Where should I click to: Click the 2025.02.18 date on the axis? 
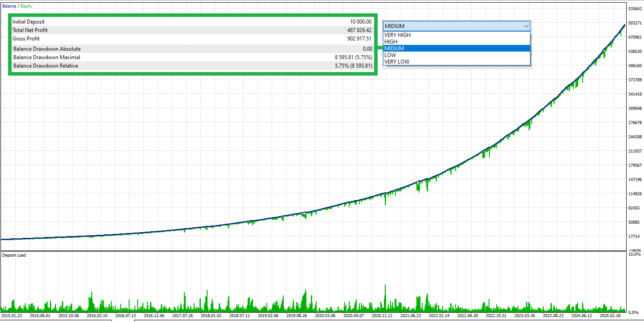[610, 315]
